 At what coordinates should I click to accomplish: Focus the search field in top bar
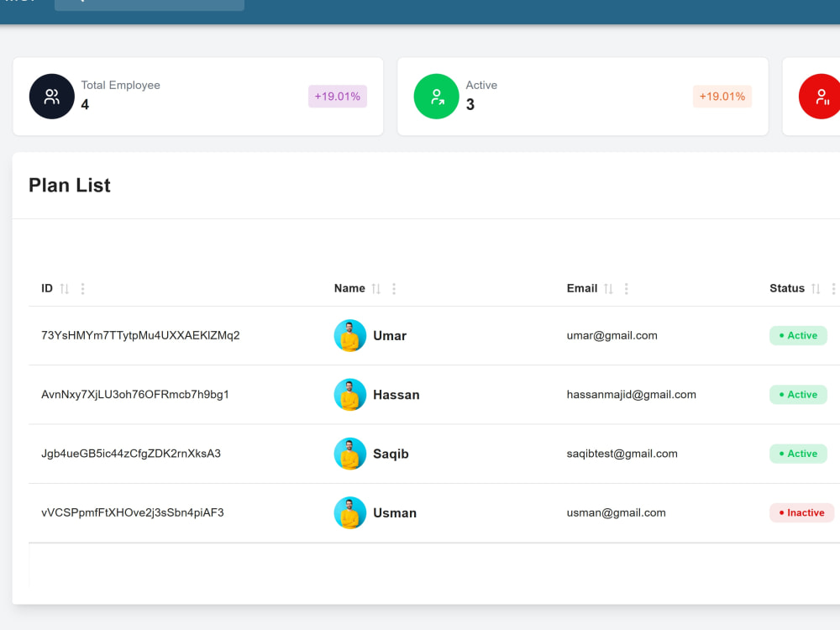(x=150, y=5)
